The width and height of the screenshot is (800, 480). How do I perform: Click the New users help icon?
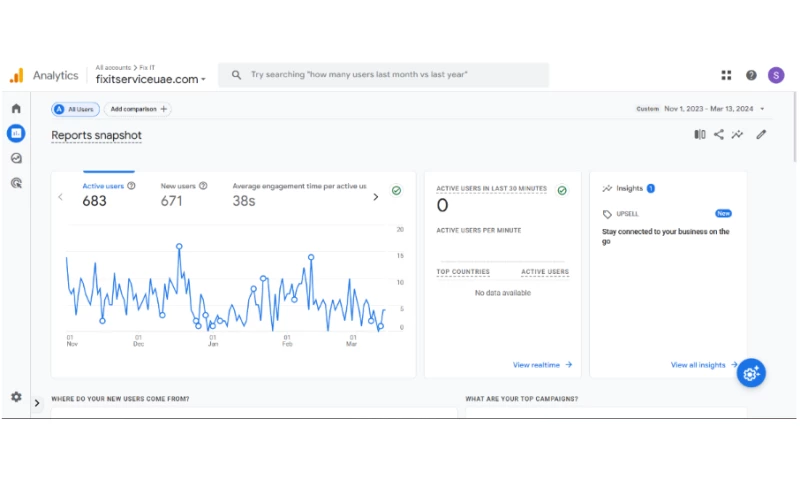point(203,186)
